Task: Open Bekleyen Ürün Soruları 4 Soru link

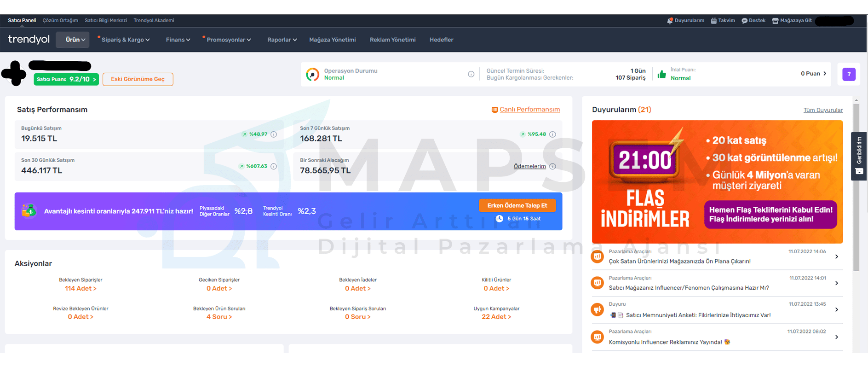Action: pyautogui.click(x=219, y=317)
